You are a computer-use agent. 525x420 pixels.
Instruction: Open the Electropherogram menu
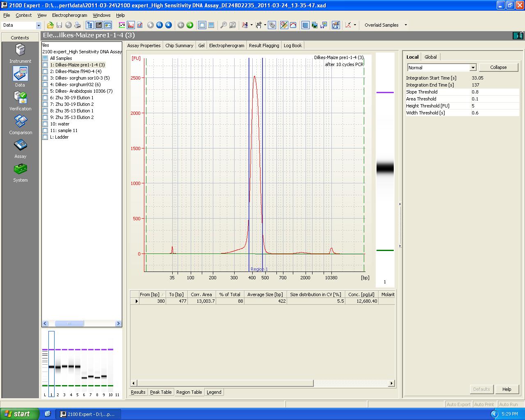(69, 15)
